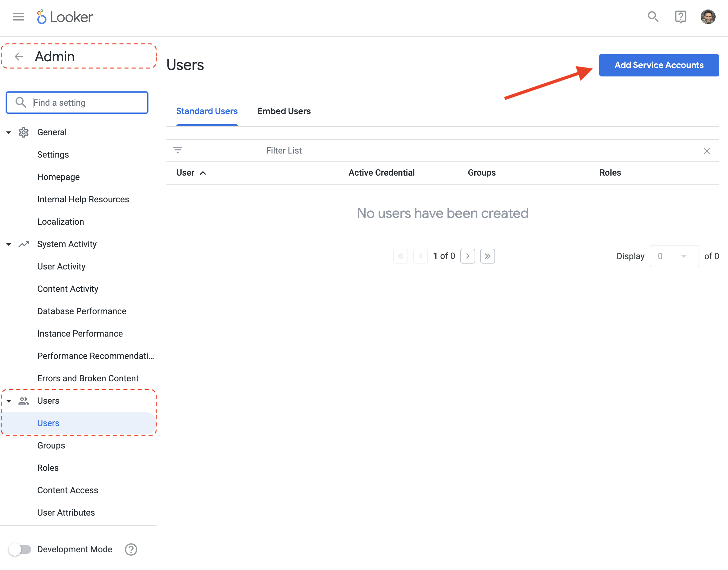Go to the next page arrow

pyautogui.click(x=467, y=256)
